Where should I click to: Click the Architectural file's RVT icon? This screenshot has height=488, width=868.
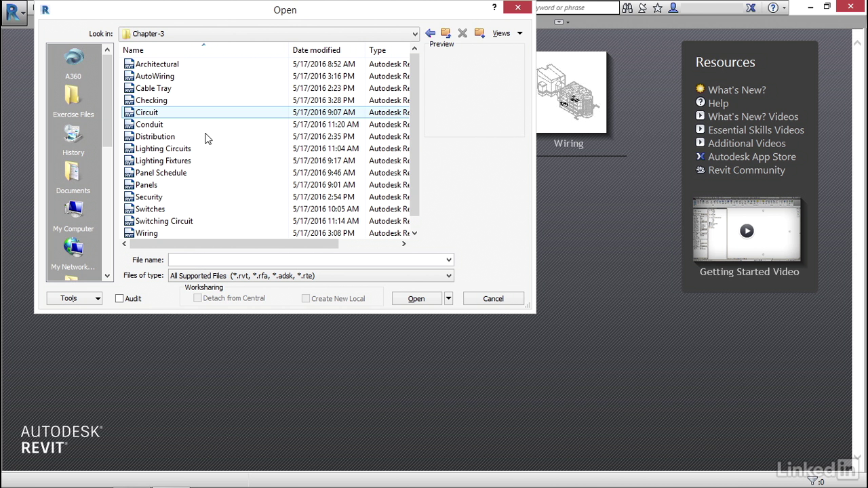(x=129, y=64)
